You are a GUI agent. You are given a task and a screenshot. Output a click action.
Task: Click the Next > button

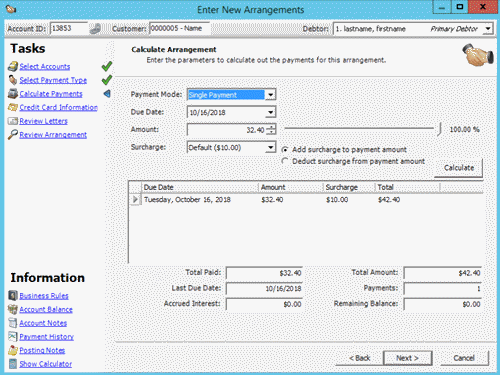(x=408, y=358)
